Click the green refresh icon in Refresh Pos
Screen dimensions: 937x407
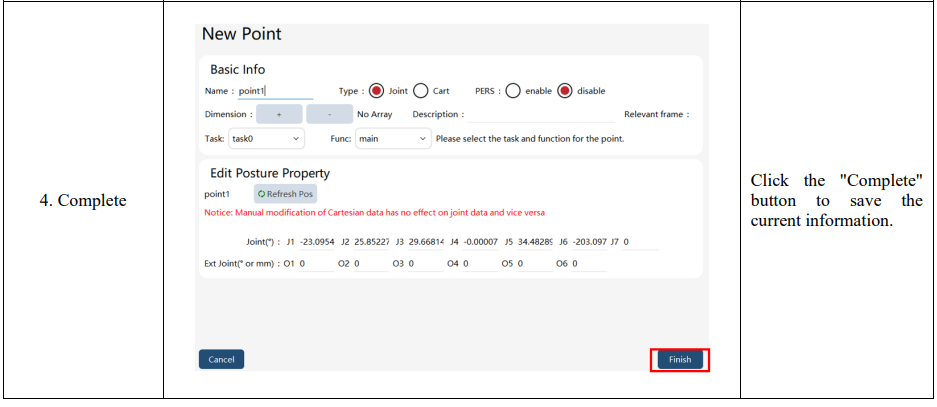pos(262,194)
